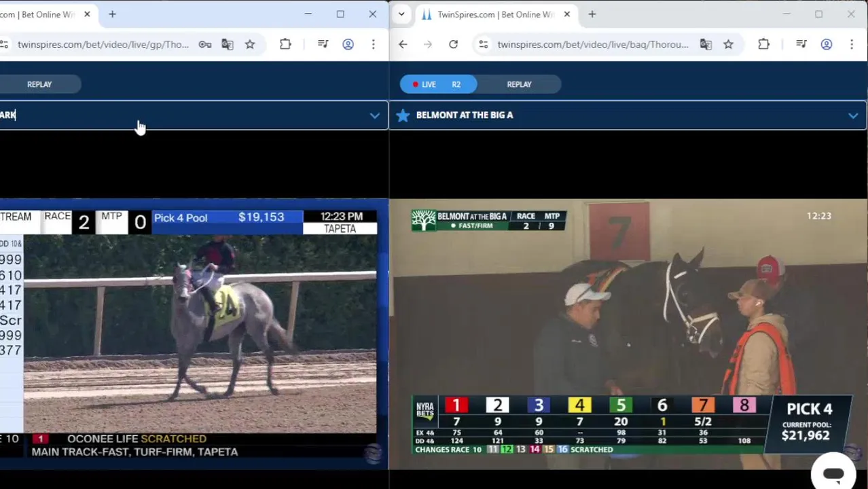The width and height of the screenshot is (868, 489).
Task: Open a new tab in right browser window
Action: 592,14
